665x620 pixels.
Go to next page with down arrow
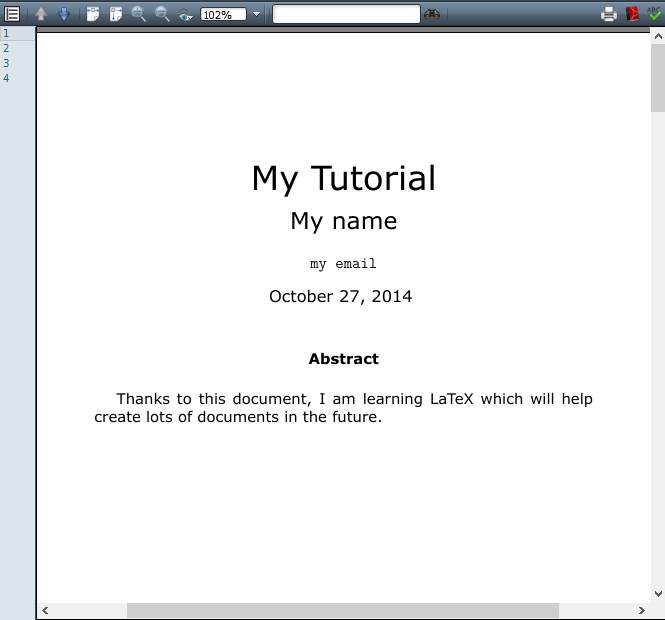click(x=64, y=14)
